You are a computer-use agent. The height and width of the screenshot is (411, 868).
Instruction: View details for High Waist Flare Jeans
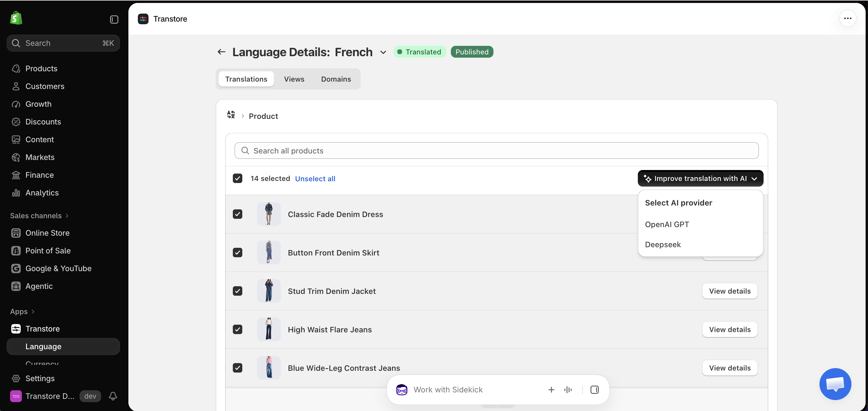(x=730, y=329)
